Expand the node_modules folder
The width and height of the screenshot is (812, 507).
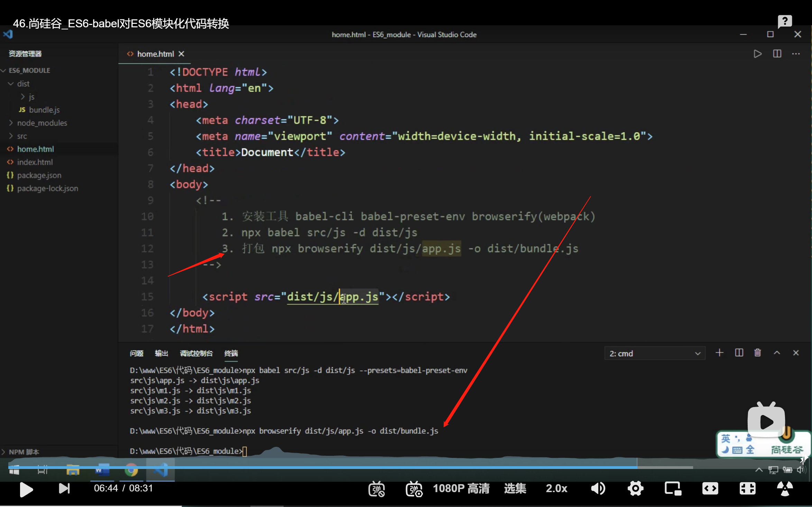pos(42,123)
